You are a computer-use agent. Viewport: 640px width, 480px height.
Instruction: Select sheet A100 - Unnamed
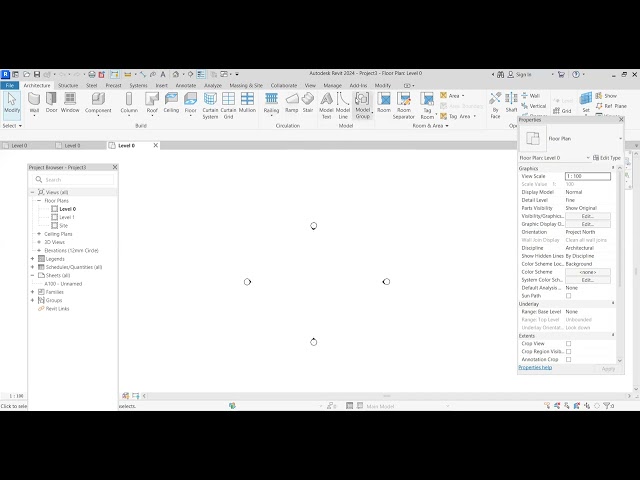click(63, 284)
